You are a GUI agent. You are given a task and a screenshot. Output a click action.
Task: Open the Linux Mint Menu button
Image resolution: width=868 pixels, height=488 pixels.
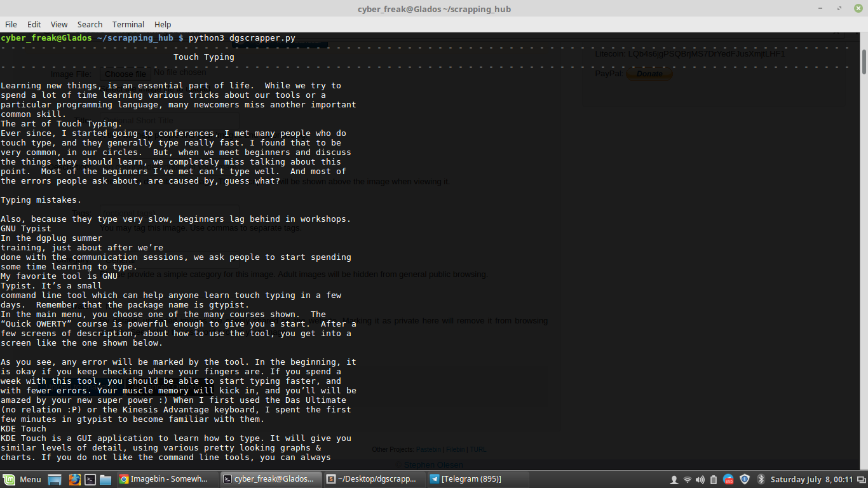click(22, 479)
